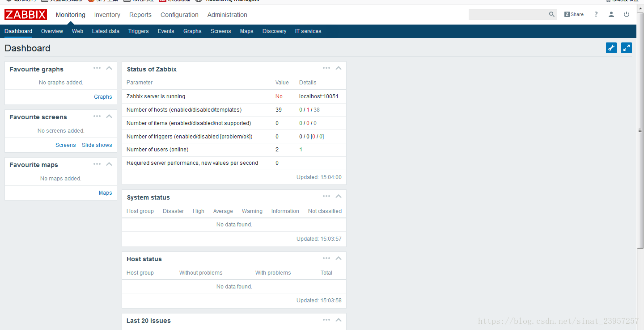
Task: Open the Zabbix Share link
Action: tap(574, 14)
